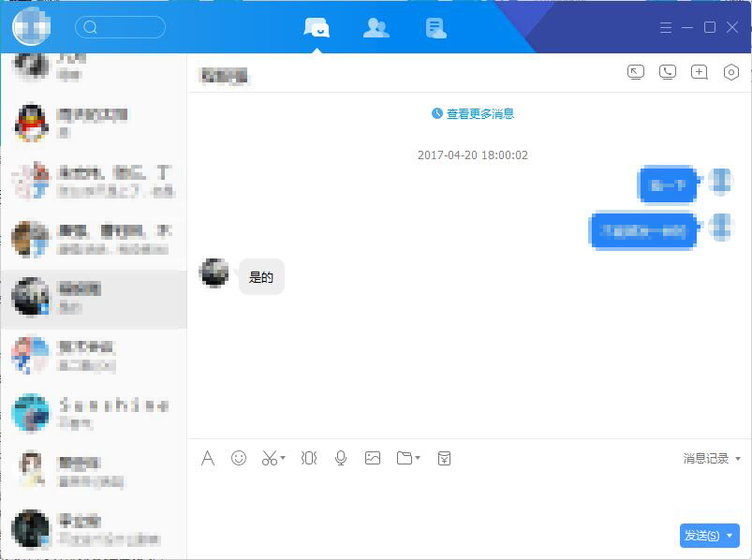Open send options arrow beside 发送

[730, 536]
